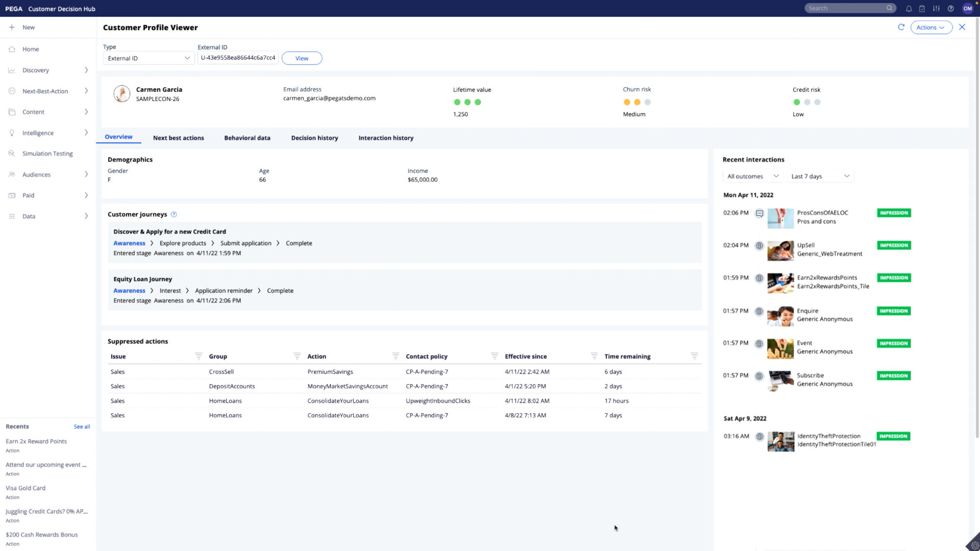The height and width of the screenshot is (551, 980).
Task: Open the settings sliders icon in header
Action: point(937,8)
